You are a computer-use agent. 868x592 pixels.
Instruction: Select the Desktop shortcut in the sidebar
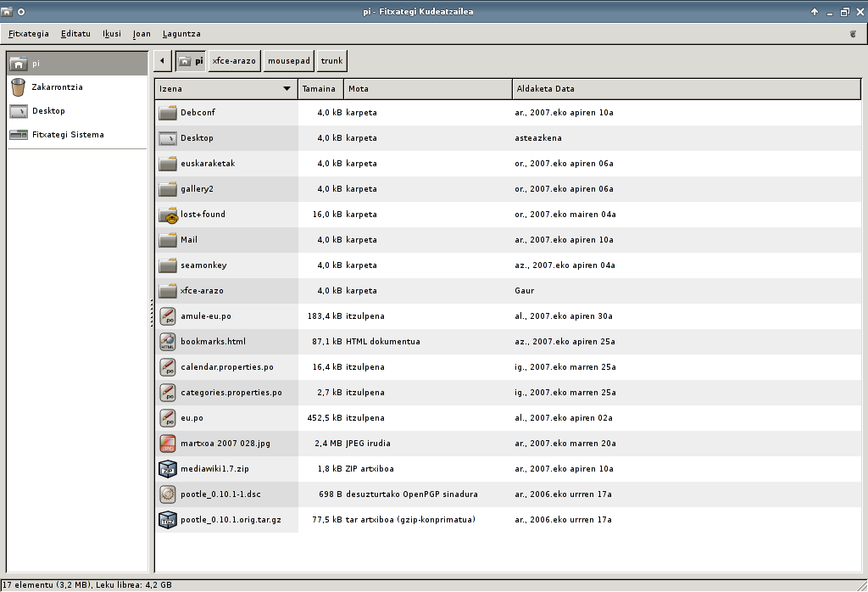[48, 111]
